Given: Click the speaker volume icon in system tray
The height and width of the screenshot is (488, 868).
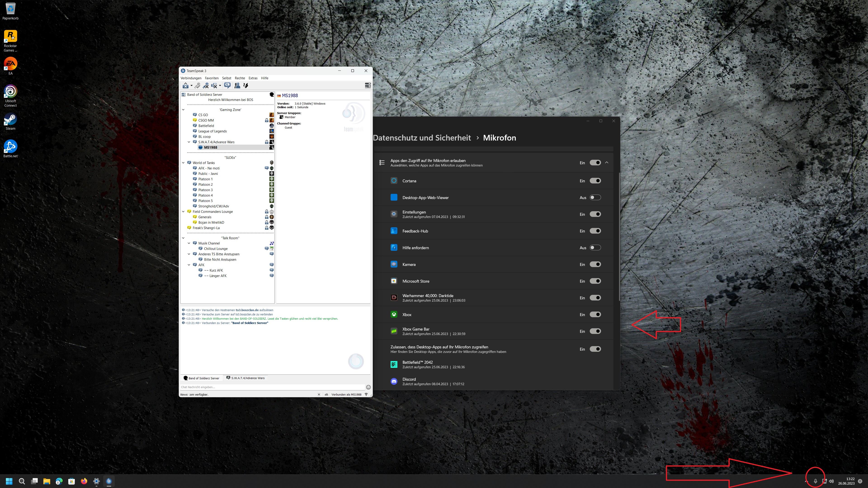Looking at the screenshot, I should (831, 481).
